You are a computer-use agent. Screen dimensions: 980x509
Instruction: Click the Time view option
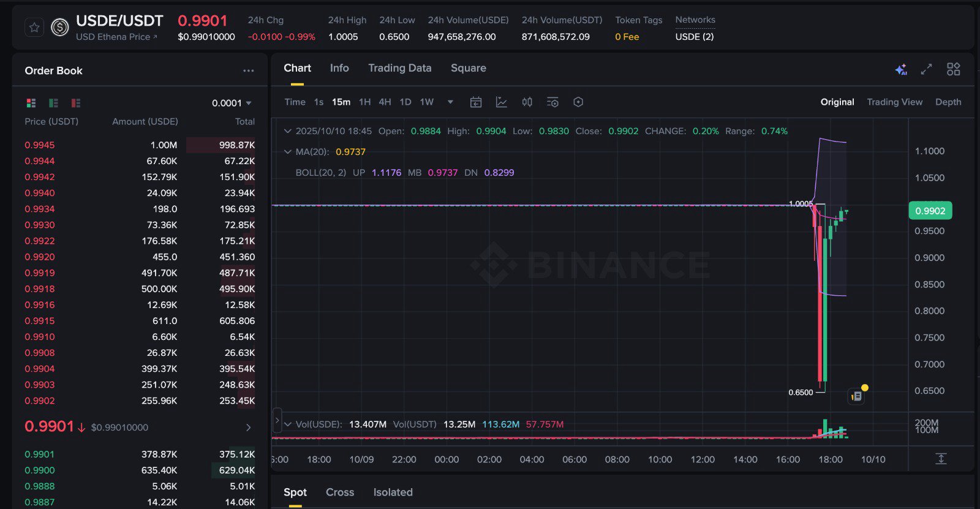pos(295,102)
